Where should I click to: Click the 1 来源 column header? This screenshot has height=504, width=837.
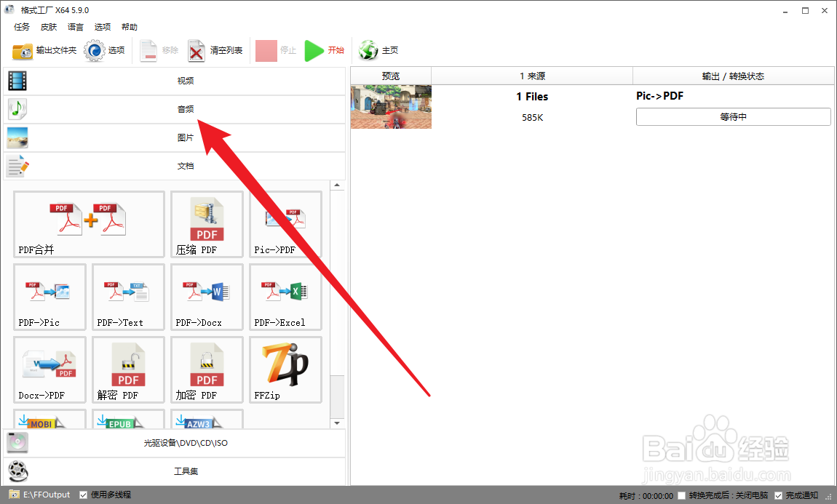click(x=532, y=76)
